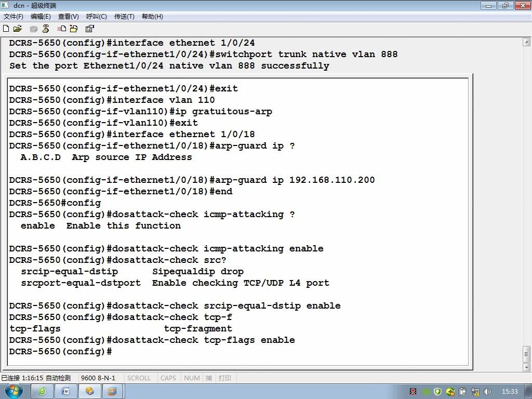532x399 pixels.
Task: Click the 15:33 system clock
Action: click(510, 392)
